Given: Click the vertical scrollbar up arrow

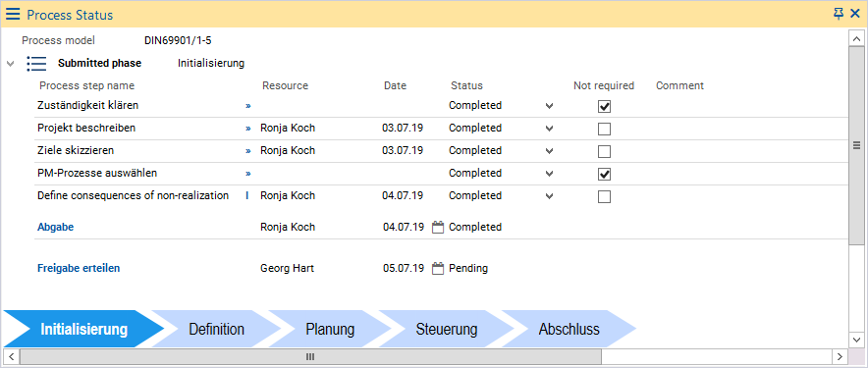Looking at the screenshot, I should (x=856, y=38).
